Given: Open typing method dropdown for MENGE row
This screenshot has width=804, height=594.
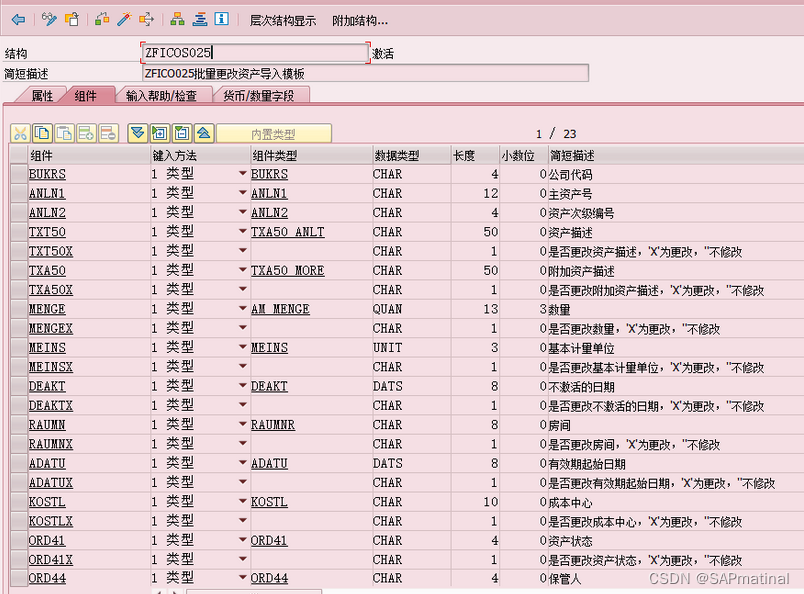Looking at the screenshot, I should click(243, 309).
